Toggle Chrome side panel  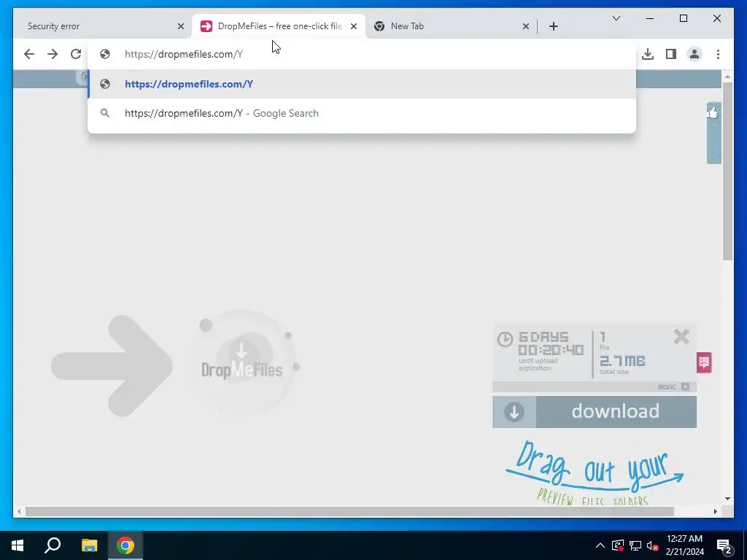[671, 54]
